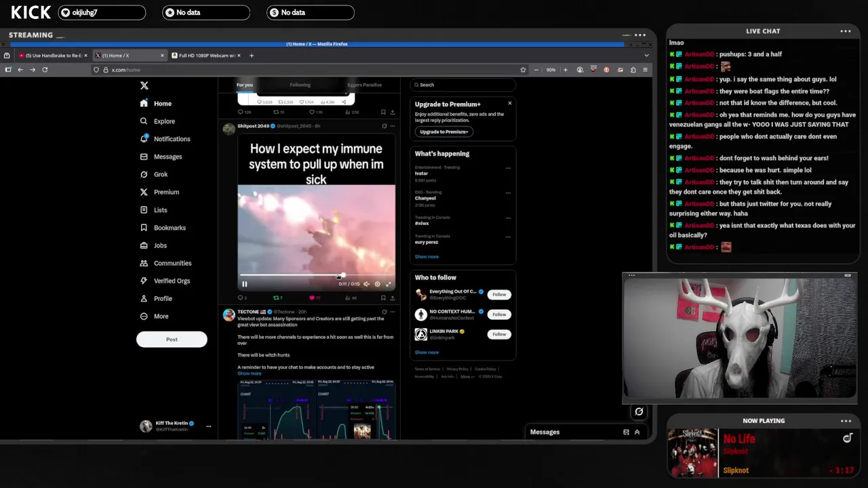Click Show more on TECTONE post
The height and width of the screenshot is (488, 868).
point(249,373)
